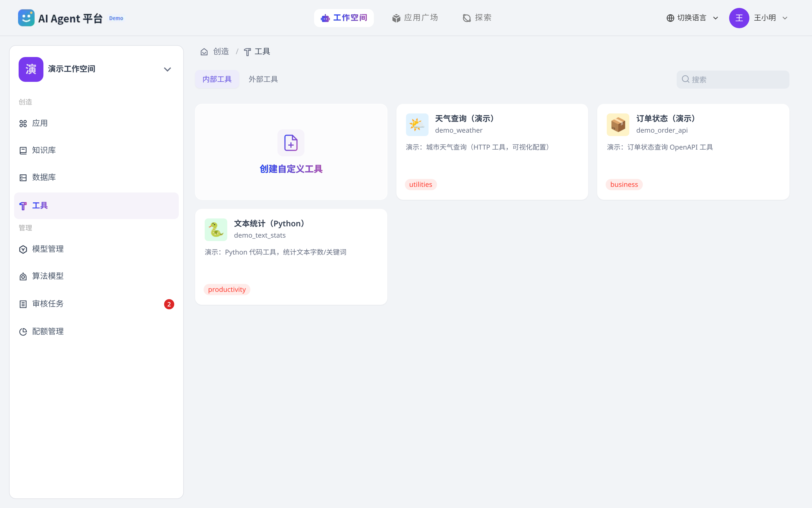Click the purple 王 user avatar
The image size is (812, 508).
pyautogui.click(x=739, y=18)
